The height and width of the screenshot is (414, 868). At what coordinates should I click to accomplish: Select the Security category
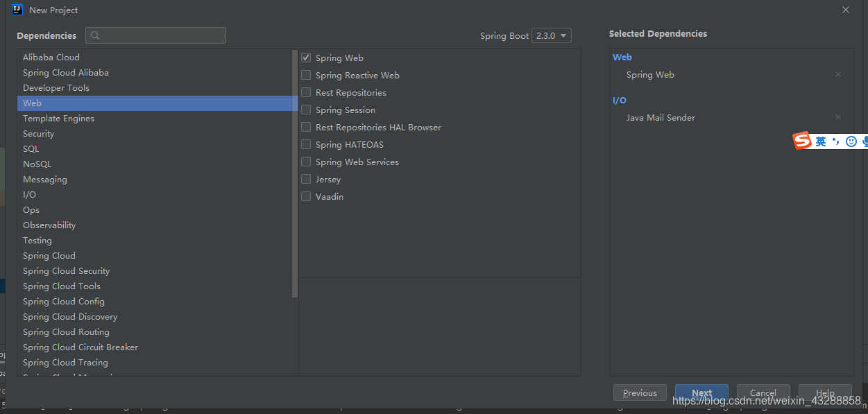[38, 133]
